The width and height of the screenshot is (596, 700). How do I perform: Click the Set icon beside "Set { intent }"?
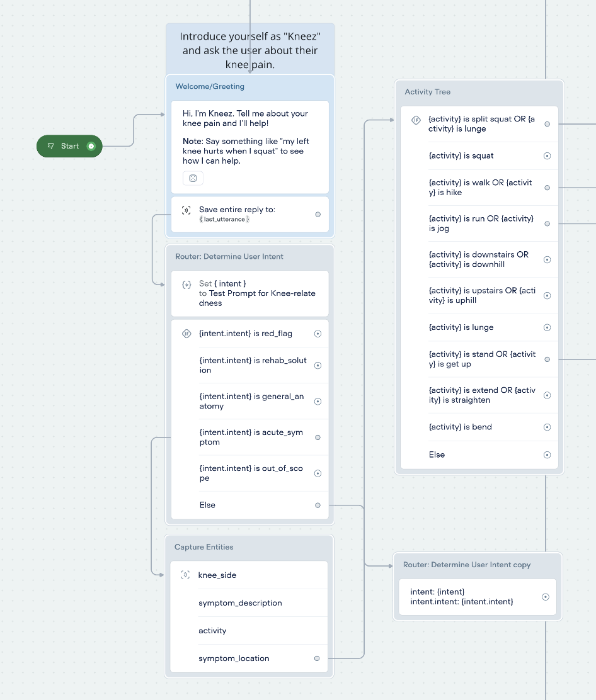[x=186, y=285]
